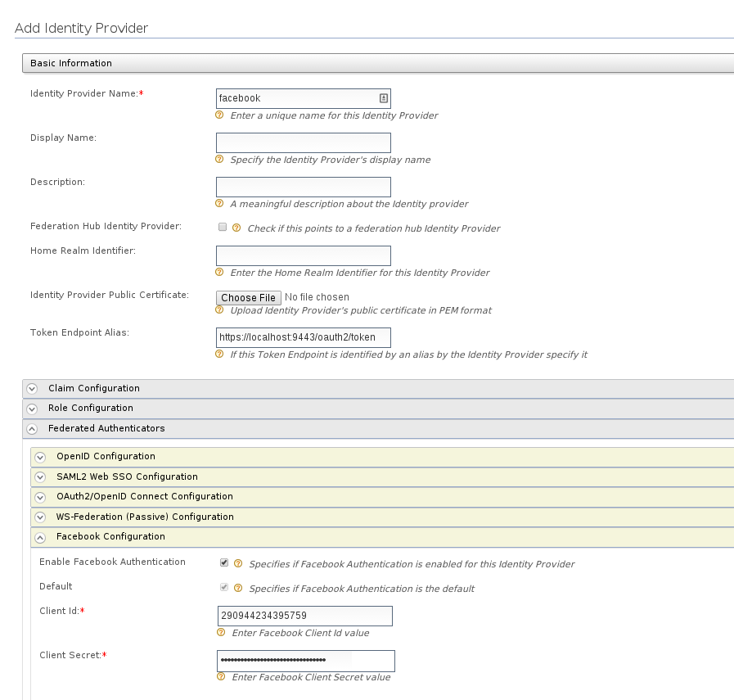Image resolution: width=734 pixels, height=700 pixels.
Task: Click Choose File for public certificate
Action: (x=249, y=298)
